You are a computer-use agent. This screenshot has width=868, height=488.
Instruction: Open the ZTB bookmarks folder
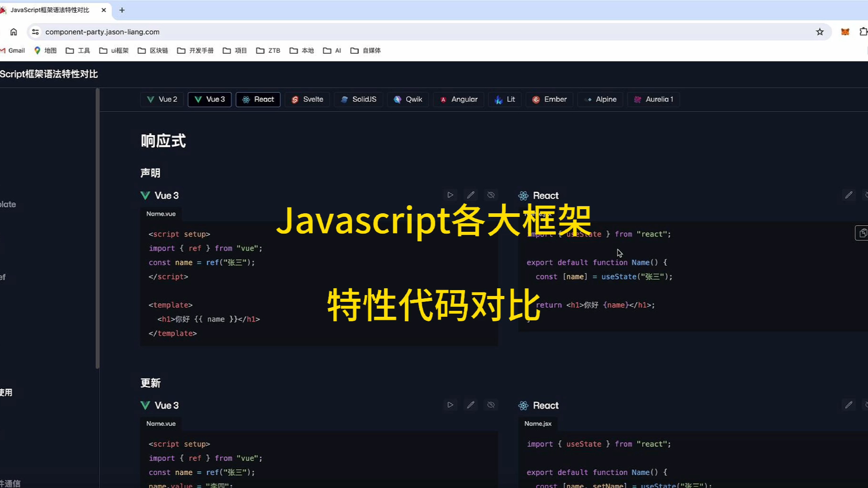(x=268, y=51)
